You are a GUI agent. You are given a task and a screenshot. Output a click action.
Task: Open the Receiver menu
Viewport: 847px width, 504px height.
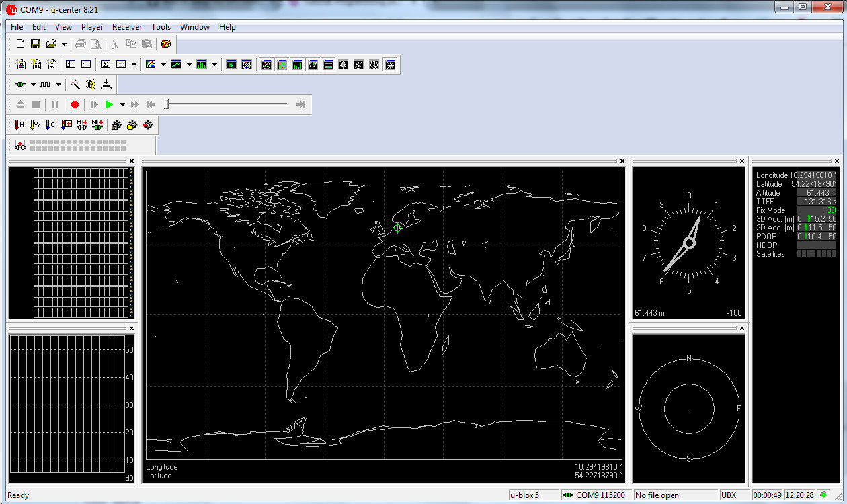coord(127,27)
